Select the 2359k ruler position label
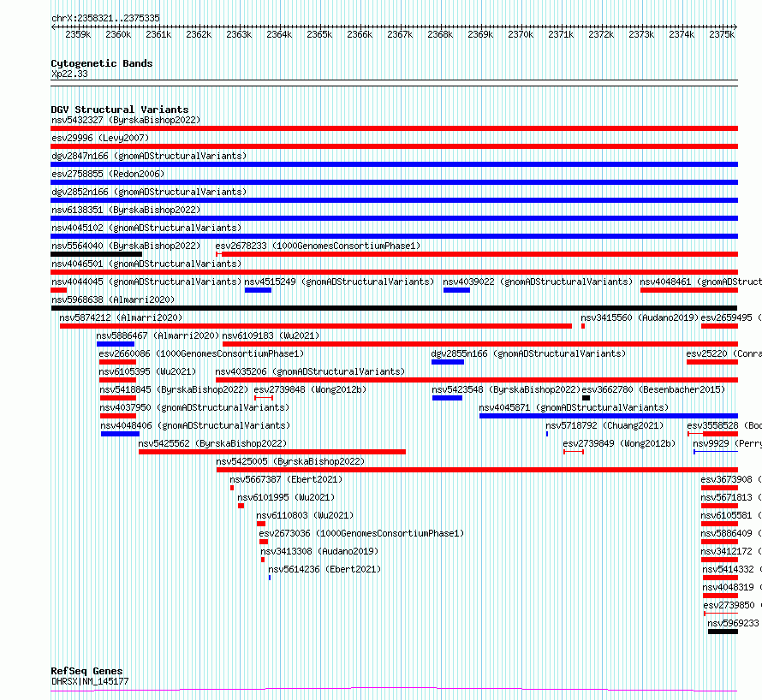This screenshot has height=700, width=762. pos(78,34)
